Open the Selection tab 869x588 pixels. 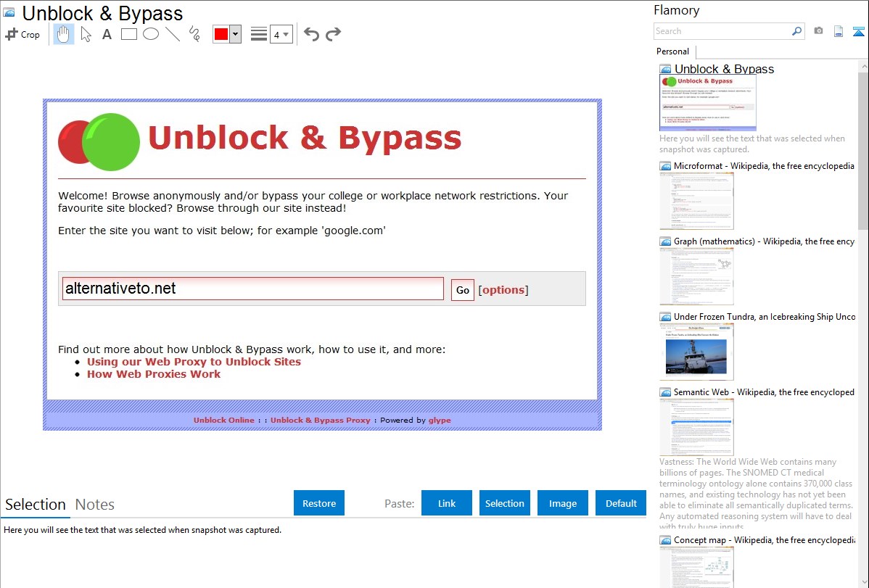36,505
